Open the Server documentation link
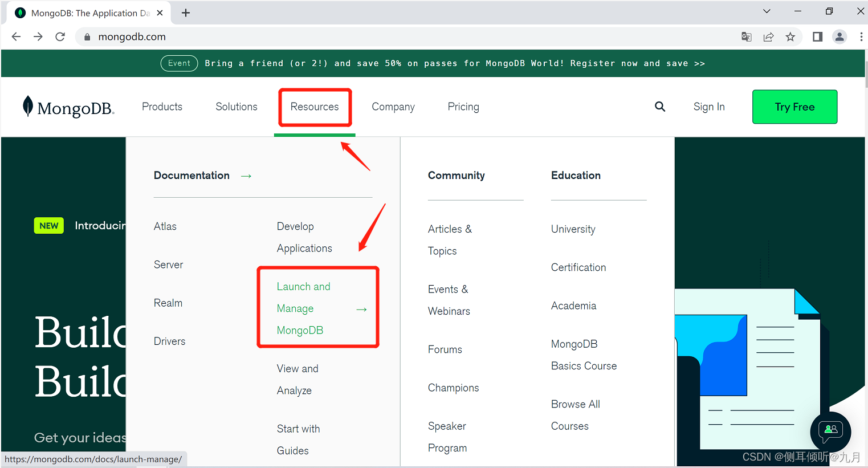 [x=169, y=264]
